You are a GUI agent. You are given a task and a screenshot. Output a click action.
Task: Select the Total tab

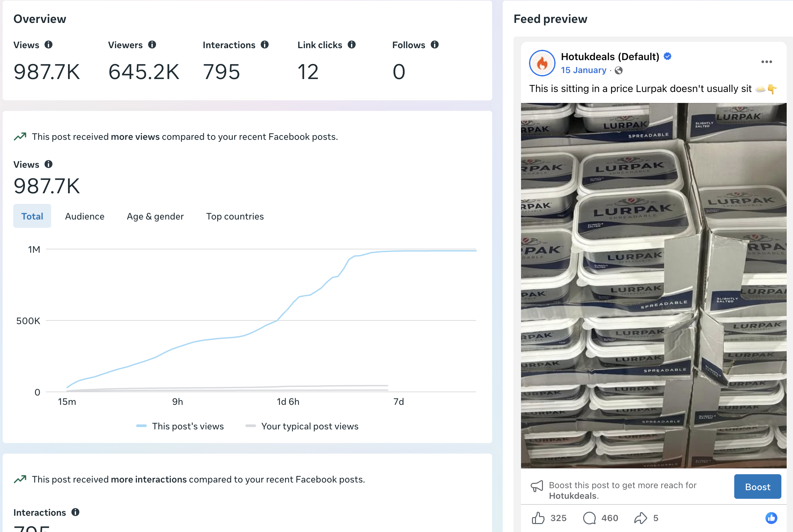(x=32, y=216)
